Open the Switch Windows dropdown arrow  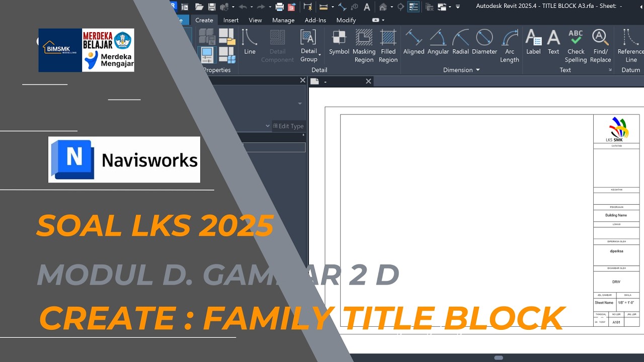tap(449, 7)
